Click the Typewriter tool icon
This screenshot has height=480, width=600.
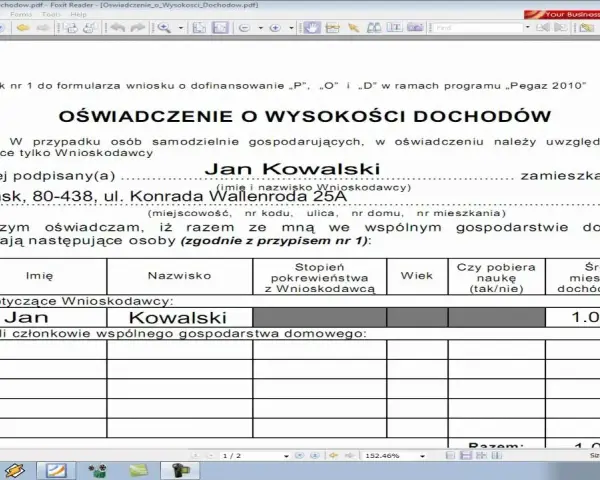(333, 28)
